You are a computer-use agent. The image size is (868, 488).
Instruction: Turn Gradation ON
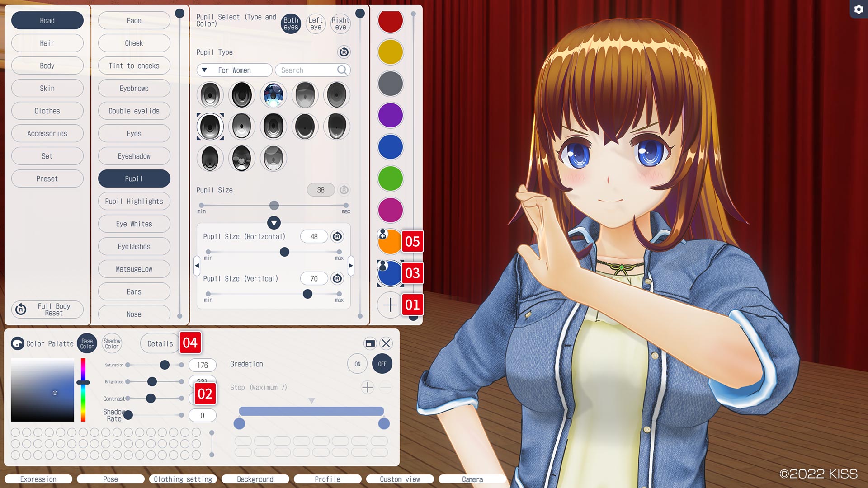click(357, 364)
